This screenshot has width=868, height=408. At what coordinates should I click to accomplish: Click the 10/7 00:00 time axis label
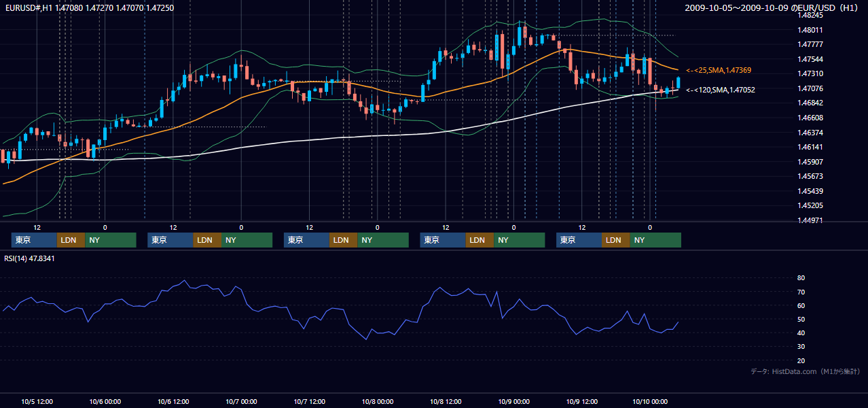coord(241,401)
